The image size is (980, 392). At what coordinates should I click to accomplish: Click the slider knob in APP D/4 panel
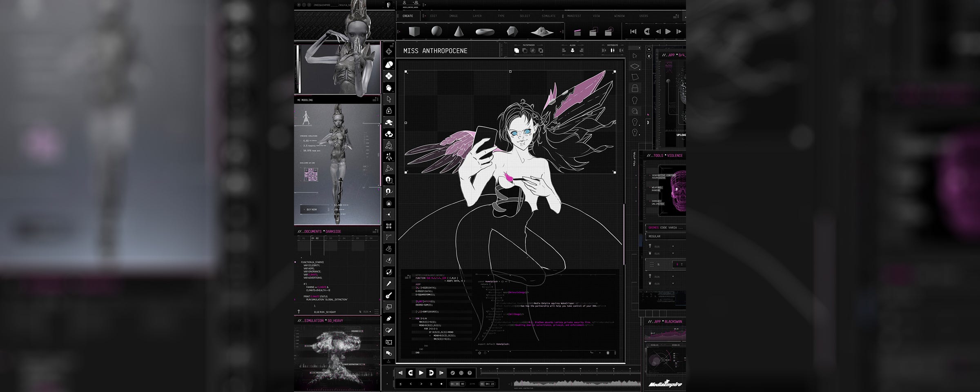668,81
